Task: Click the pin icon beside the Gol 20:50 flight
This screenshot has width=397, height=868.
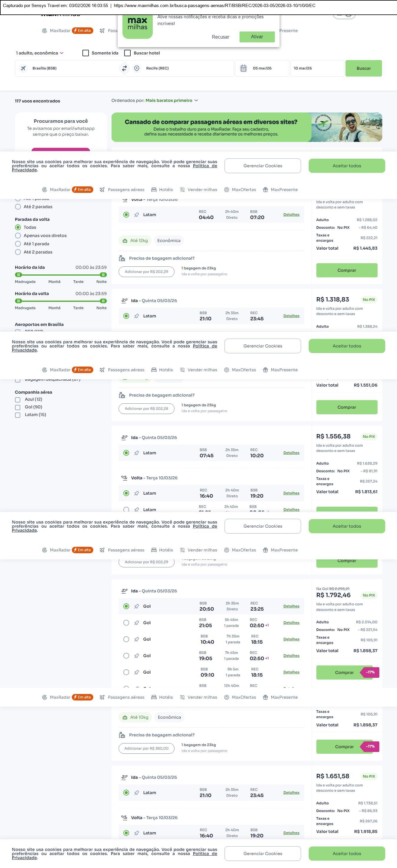Action: pos(137,606)
